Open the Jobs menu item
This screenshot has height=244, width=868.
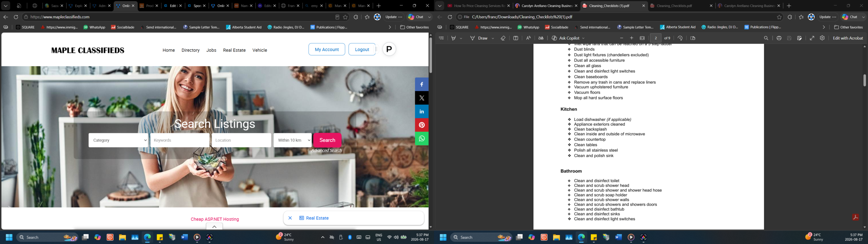pos(211,50)
